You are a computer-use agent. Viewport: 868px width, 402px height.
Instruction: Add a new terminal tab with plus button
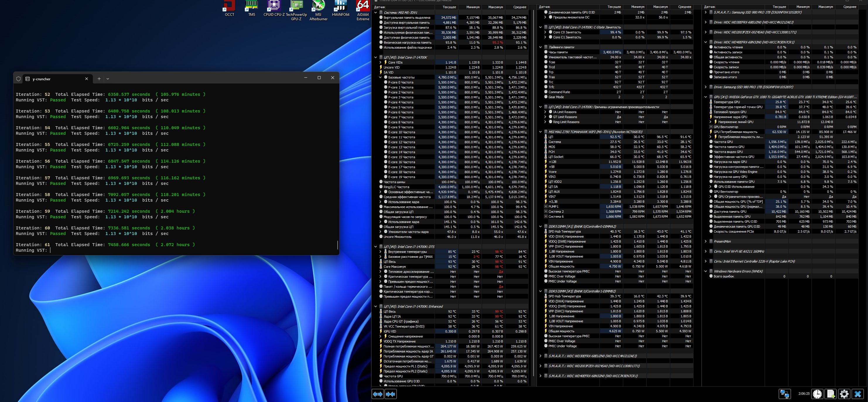pyautogui.click(x=99, y=79)
